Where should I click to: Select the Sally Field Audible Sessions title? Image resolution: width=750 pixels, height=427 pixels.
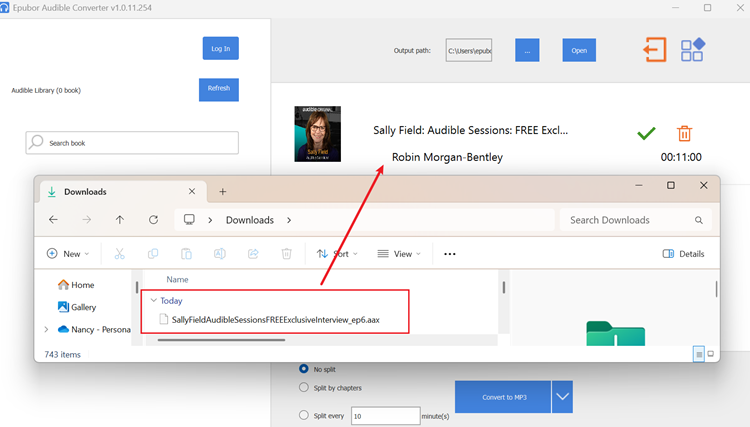(x=471, y=130)
